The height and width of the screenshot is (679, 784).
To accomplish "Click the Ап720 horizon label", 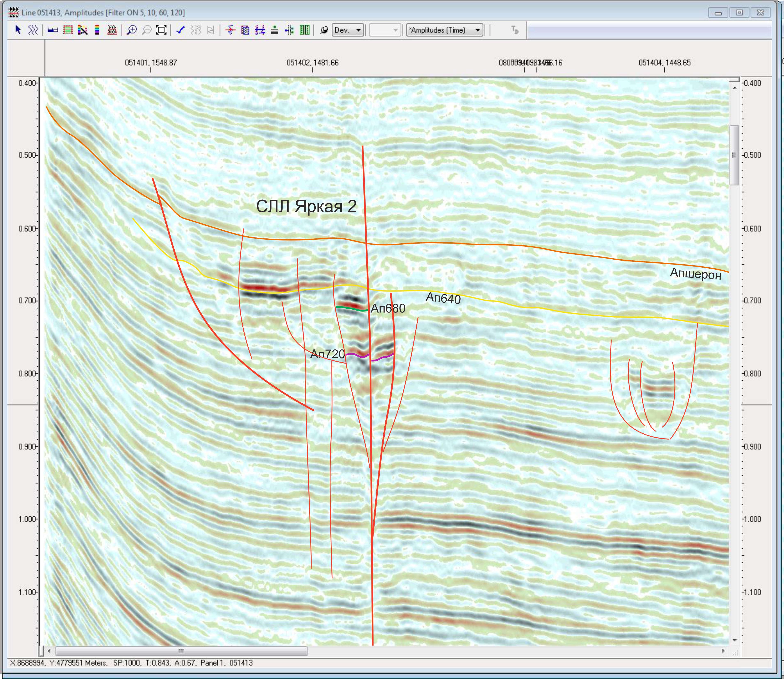I will click(327, 354).
